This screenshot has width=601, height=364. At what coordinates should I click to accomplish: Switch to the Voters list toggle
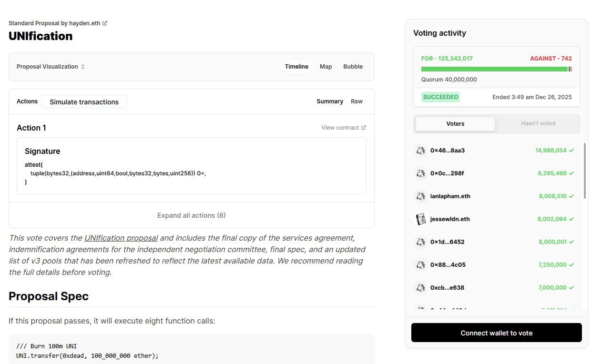coord(455,124)
